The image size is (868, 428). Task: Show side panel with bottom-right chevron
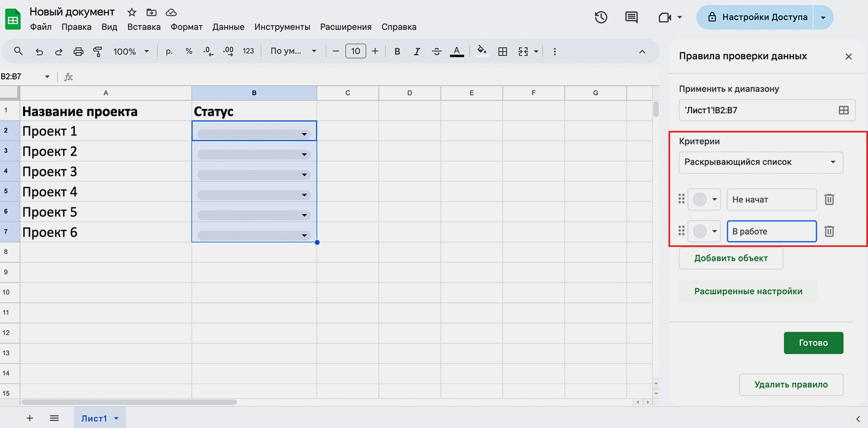tap(857, 418)
